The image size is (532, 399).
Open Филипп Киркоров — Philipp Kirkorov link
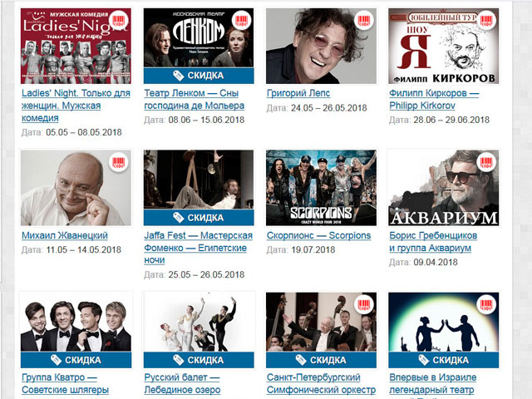pos(434,100)
